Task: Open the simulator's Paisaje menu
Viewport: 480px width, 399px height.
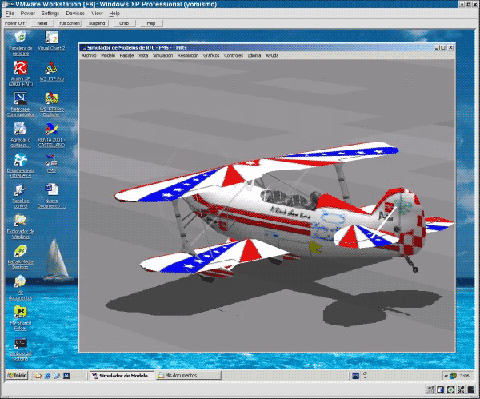Action: [x=127, y=55]
